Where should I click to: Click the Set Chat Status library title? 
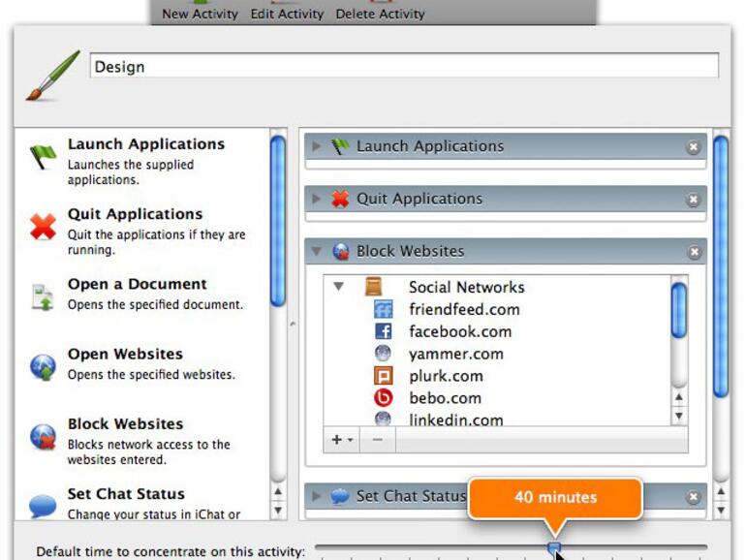pos(126,493)
